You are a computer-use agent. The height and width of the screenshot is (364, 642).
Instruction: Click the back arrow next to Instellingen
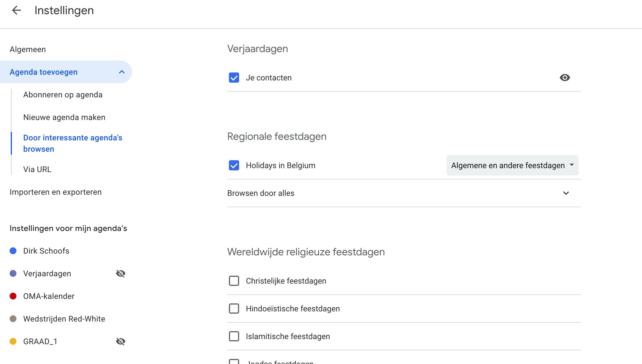(x=16, y=10)
